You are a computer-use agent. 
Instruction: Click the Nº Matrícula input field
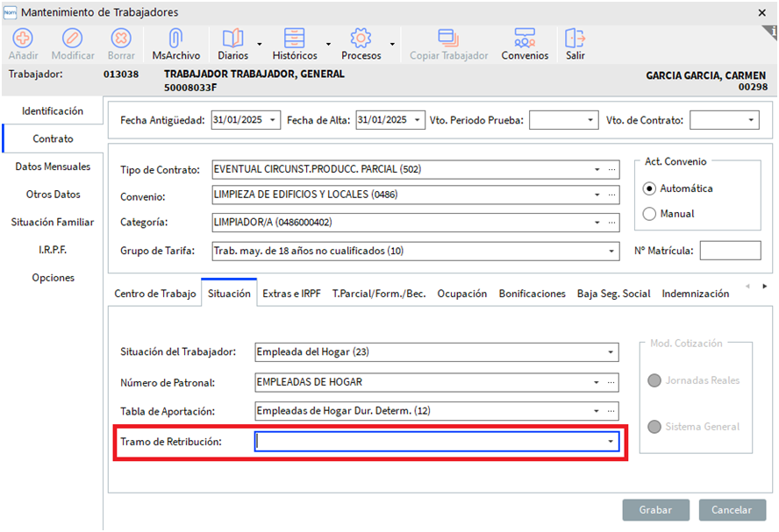pos(730,251)
